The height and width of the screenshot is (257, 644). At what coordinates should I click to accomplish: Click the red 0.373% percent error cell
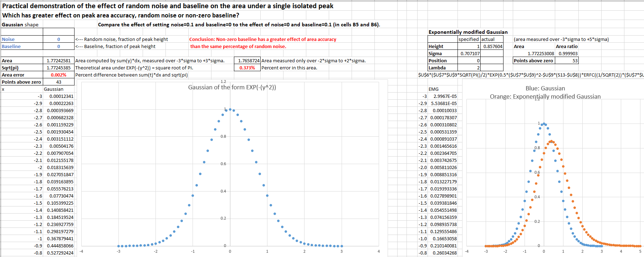click(247, 68)
